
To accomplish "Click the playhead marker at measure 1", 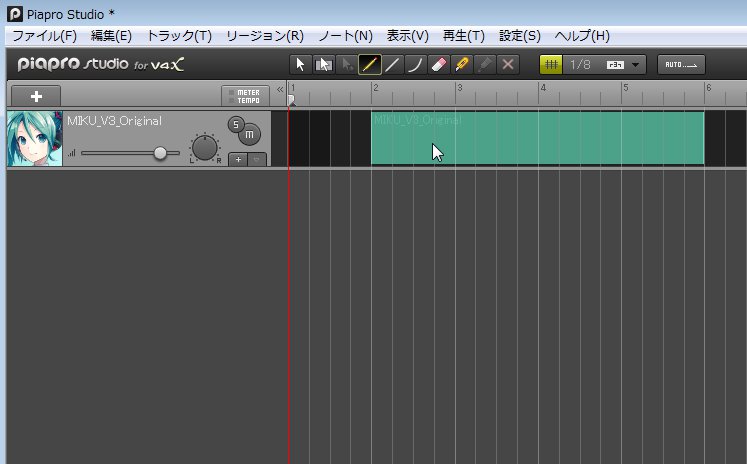I will click(292, 100).
